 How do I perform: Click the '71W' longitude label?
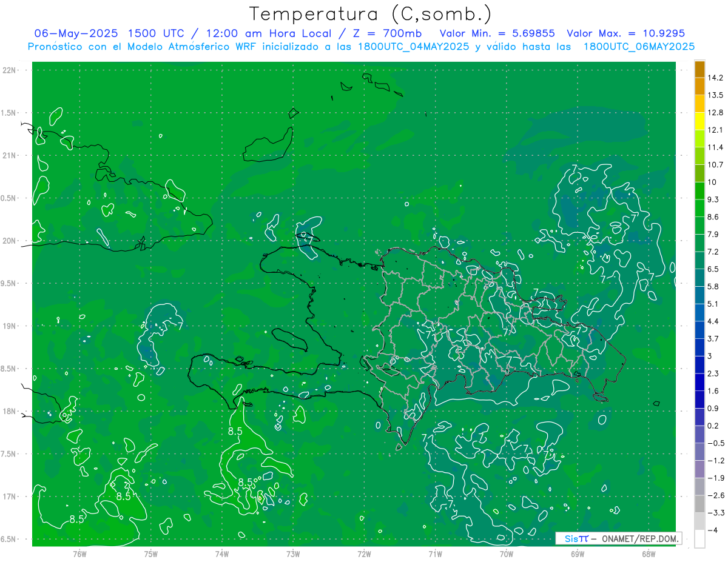tap(435, 554)
